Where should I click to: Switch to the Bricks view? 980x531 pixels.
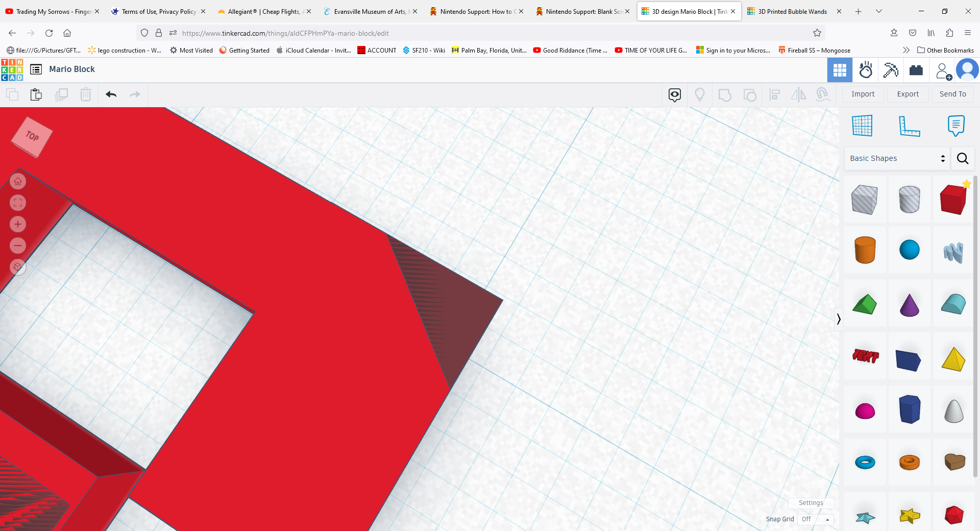point(916,70)
